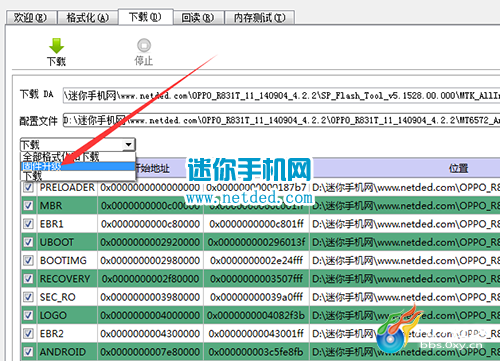This screenshot has height=361, width=500.
Task: Click the grey Stop (停止) icon
Action: click(x=144, y=45)
